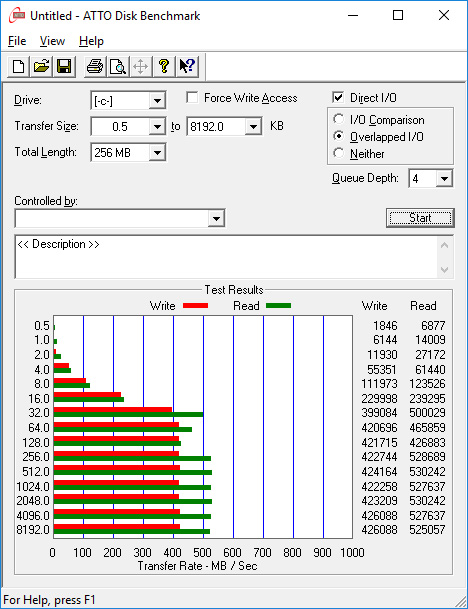Image resolution: width=468 pixels, height=609 pixels.
Task: Click the yellow question mark About icon
Action: pos(164,66)
